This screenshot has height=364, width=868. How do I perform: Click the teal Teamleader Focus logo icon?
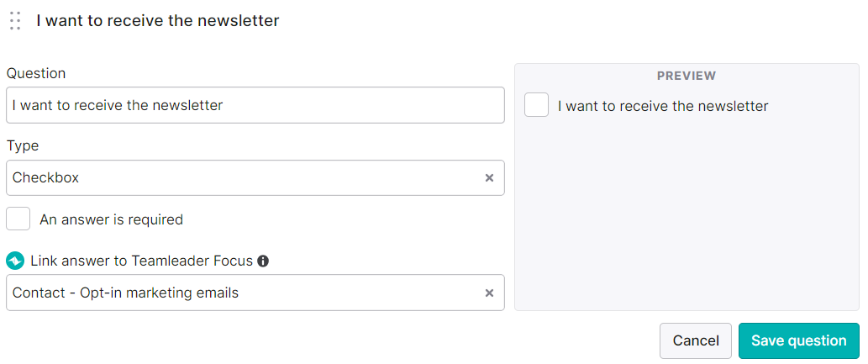coord(15,261)
